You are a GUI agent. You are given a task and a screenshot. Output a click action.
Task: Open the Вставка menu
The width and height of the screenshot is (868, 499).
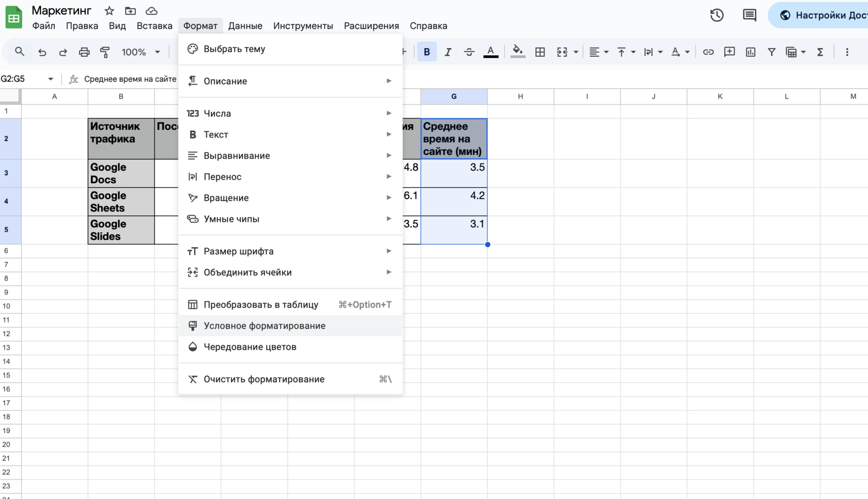pyautogui.click(x=154, y=26)
